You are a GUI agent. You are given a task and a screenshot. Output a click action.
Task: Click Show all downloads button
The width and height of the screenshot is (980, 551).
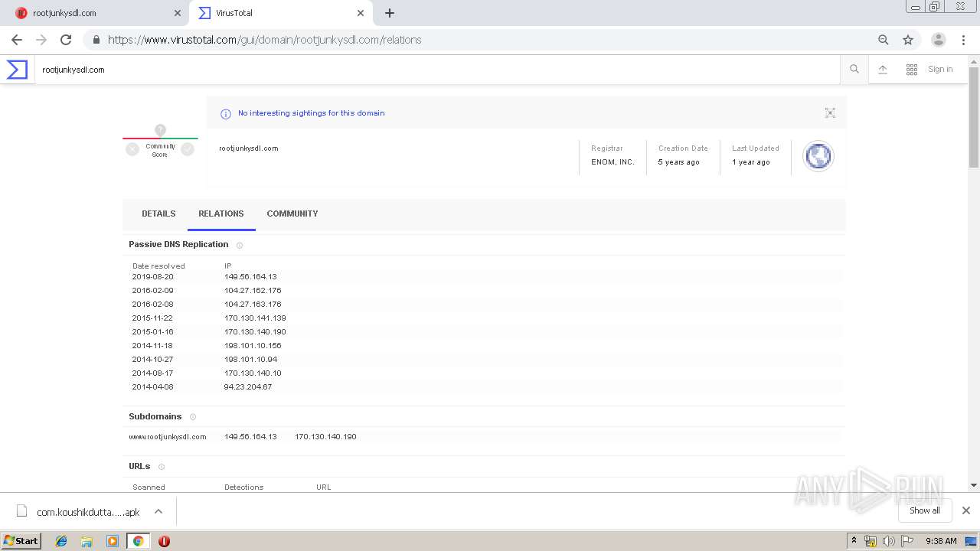click(925, 510)
